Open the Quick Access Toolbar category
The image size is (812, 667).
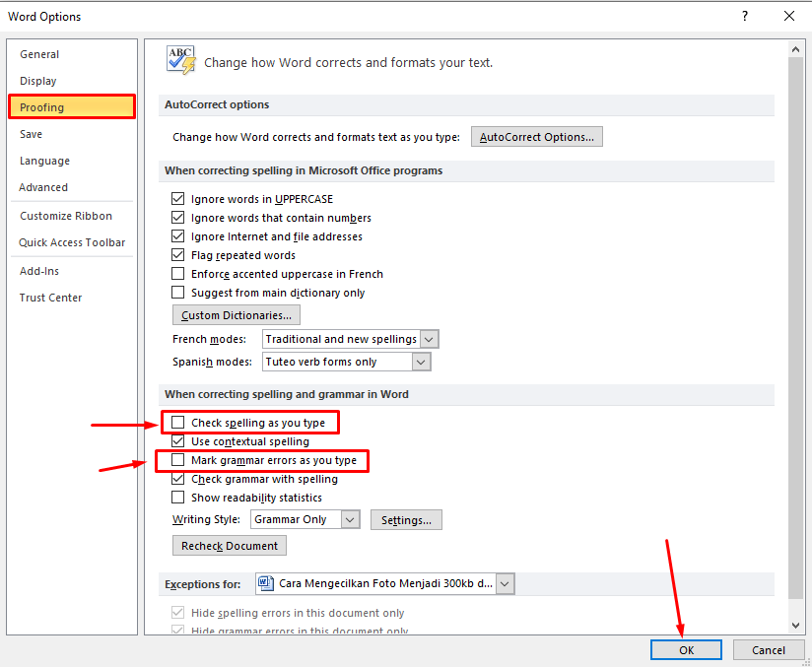72,242
